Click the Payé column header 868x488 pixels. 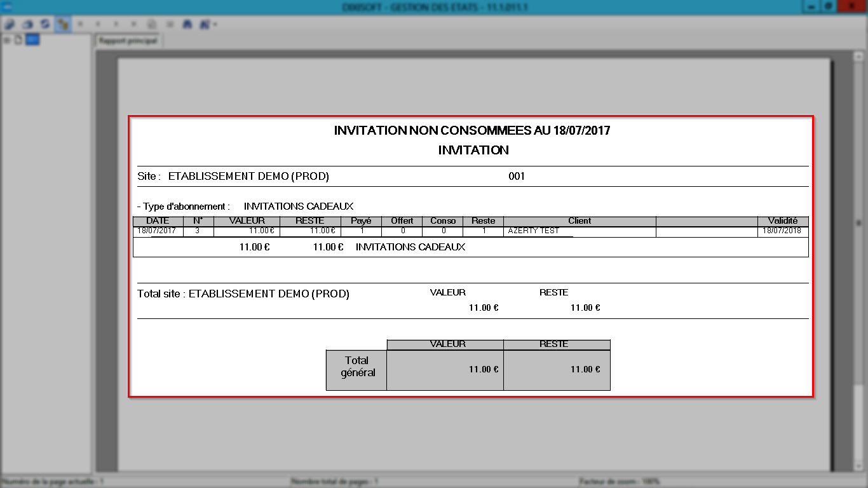[x=361, y=221]
